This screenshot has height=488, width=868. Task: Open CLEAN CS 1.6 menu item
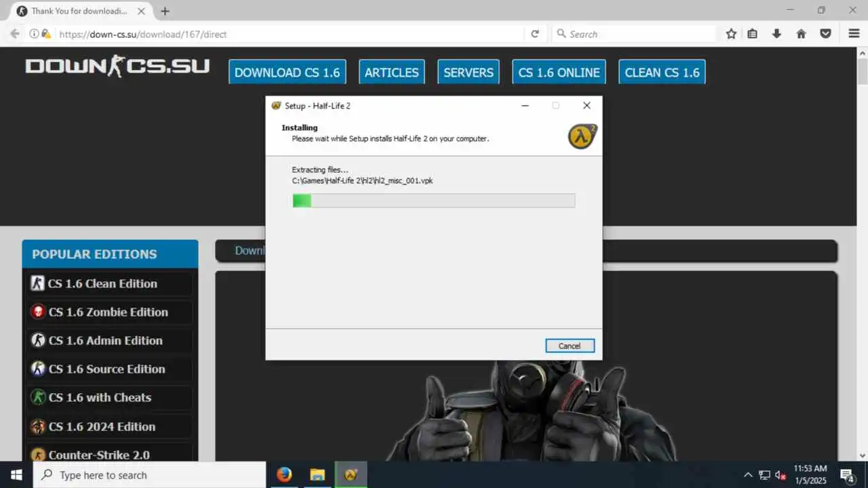click(x=662, y=73)
